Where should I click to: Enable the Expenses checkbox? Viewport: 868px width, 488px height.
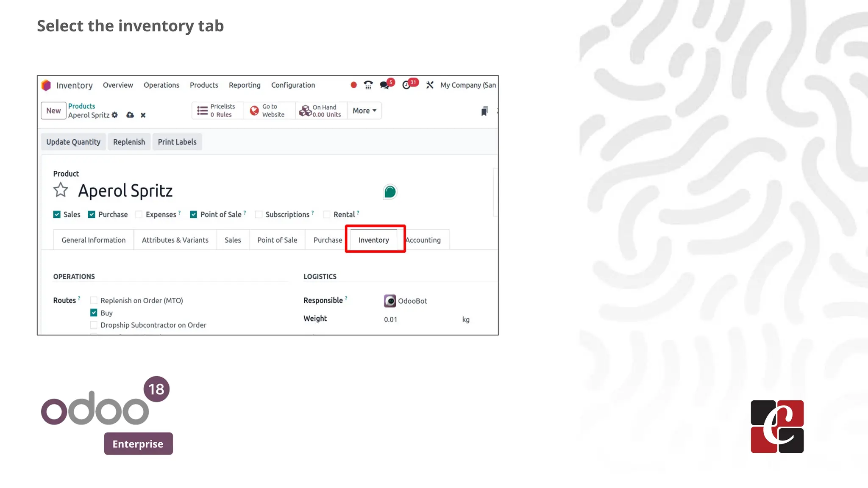139,214
